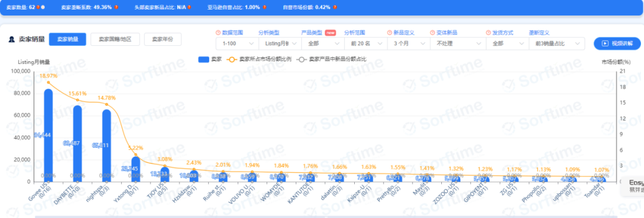Click question icon before 新品定义 label

click(x=389, y=32)
